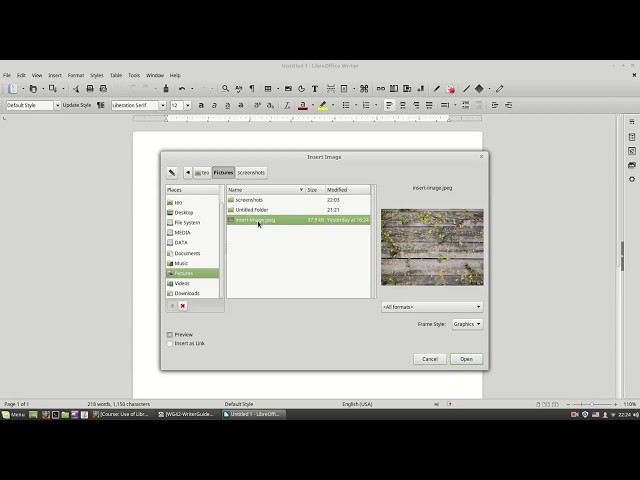Click the add bookmark plus icon
The image size is (640, 480).
(x=172, y=306)
